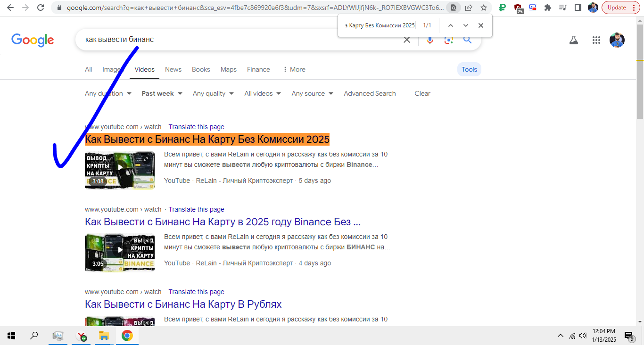Jump to previous find result
The height and width of the screenshot is (345, 644).
click(x=451, y=25)
